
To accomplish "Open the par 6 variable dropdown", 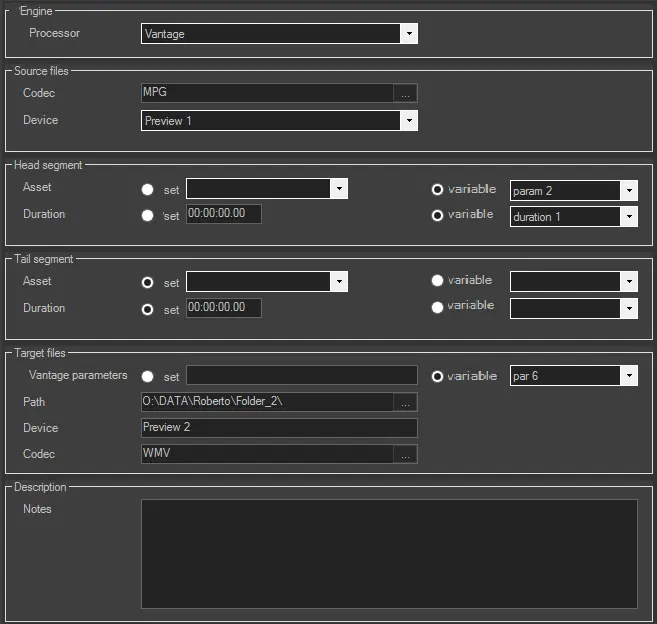I will (x=628, y=376).
